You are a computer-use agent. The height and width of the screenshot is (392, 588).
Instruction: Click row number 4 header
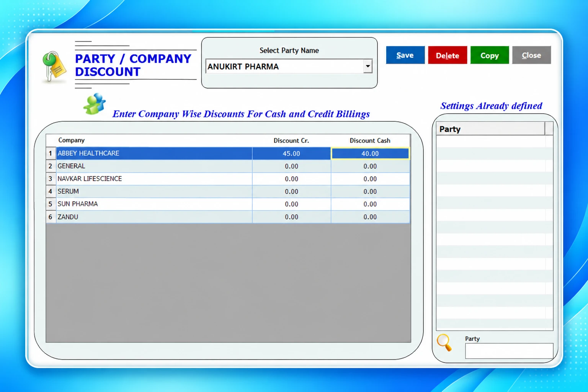coord(51,191)
